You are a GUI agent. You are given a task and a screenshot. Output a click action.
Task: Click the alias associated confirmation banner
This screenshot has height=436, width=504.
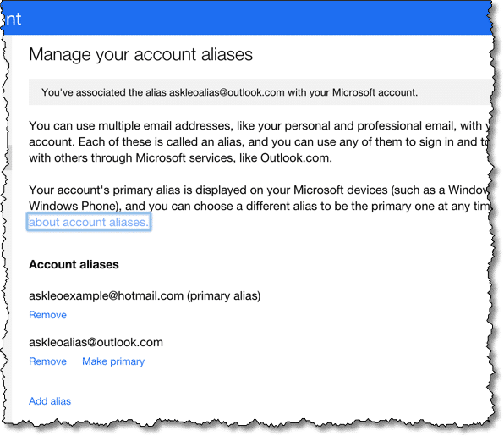coord(260,92)
